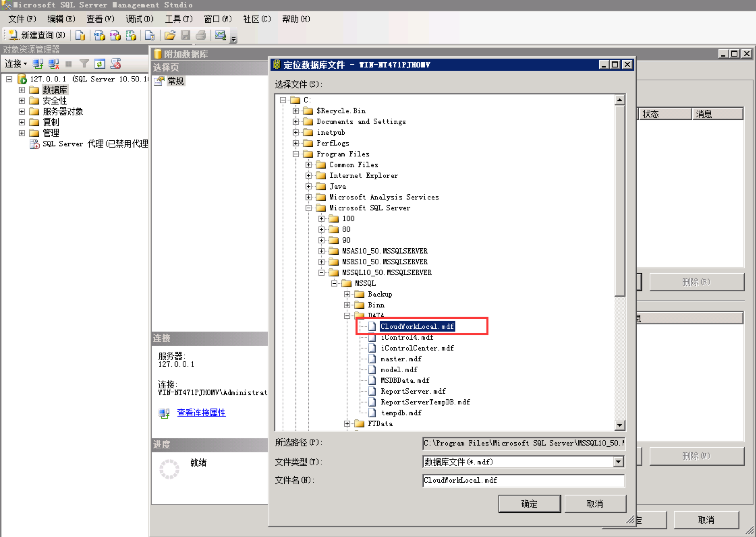Select tempdb.mdf file
Image resolution: width=756 pixels, height=537 pixels.
pos(401,413)
